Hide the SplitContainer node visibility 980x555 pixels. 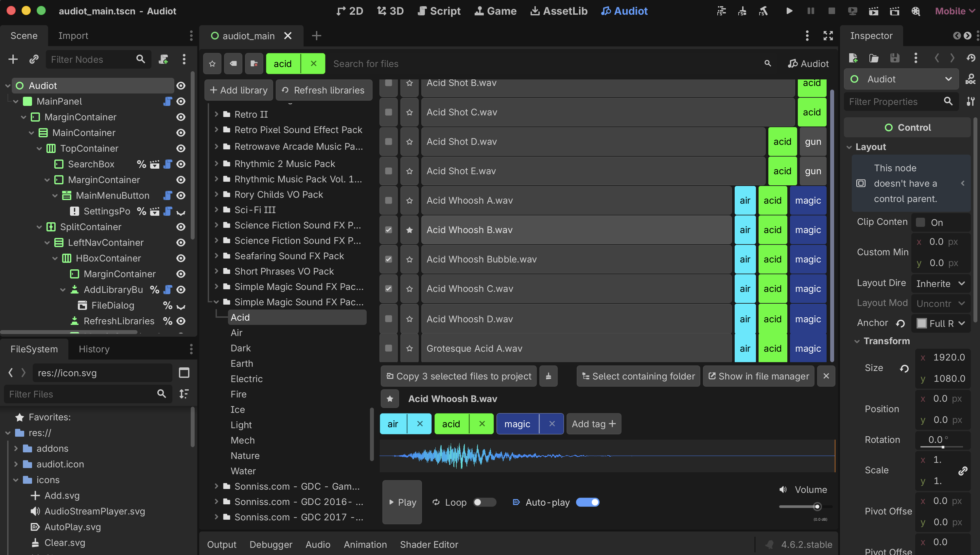point(181,227)
